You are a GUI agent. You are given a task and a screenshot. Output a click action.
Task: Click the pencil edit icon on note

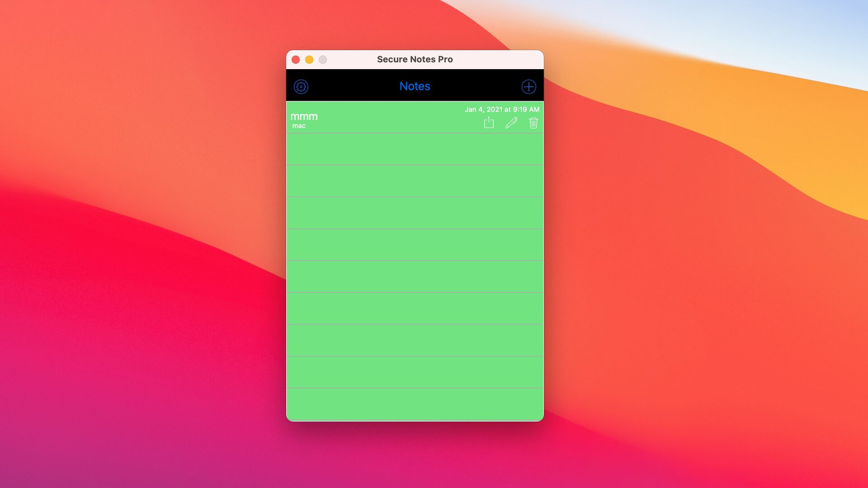511,123
